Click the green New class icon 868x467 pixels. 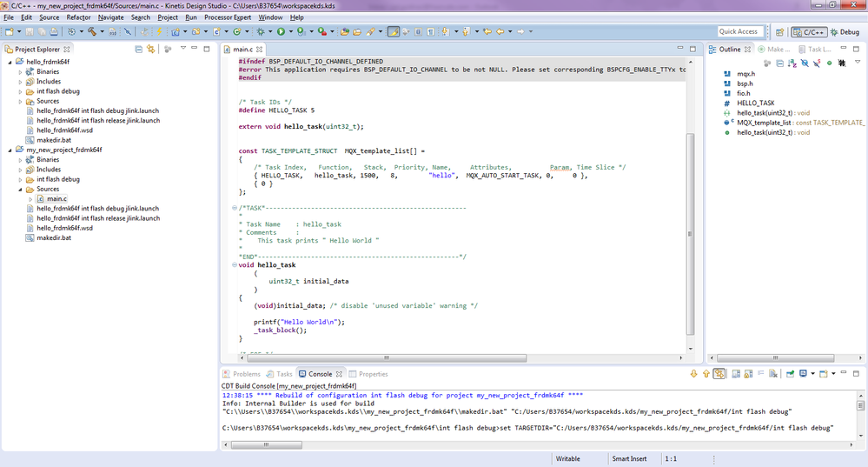point(237,31)
